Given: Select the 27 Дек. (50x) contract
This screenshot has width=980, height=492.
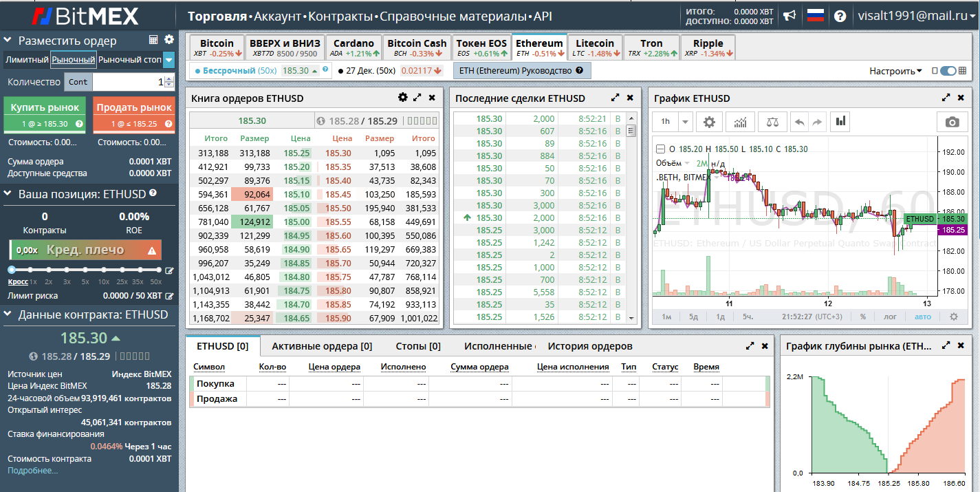Looking at the screenshot, I should tap(389, 70).
